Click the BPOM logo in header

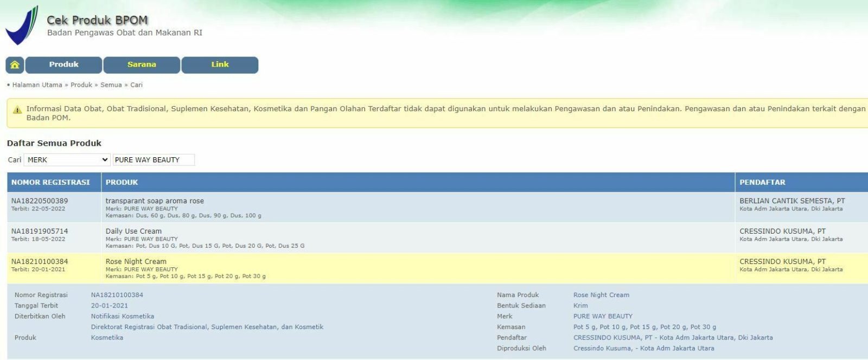point(22,25)
